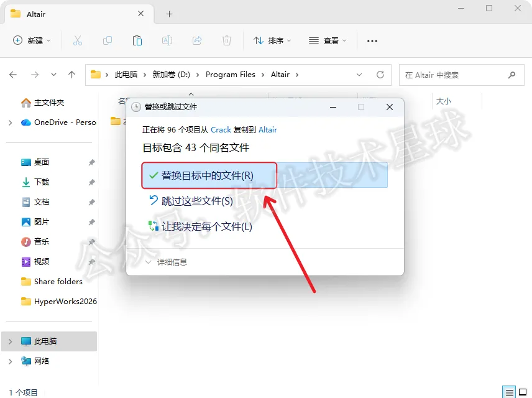Navigate up one folder level
Screen dimensions: 532x398
pyautogui.click(x=71, y=75)
